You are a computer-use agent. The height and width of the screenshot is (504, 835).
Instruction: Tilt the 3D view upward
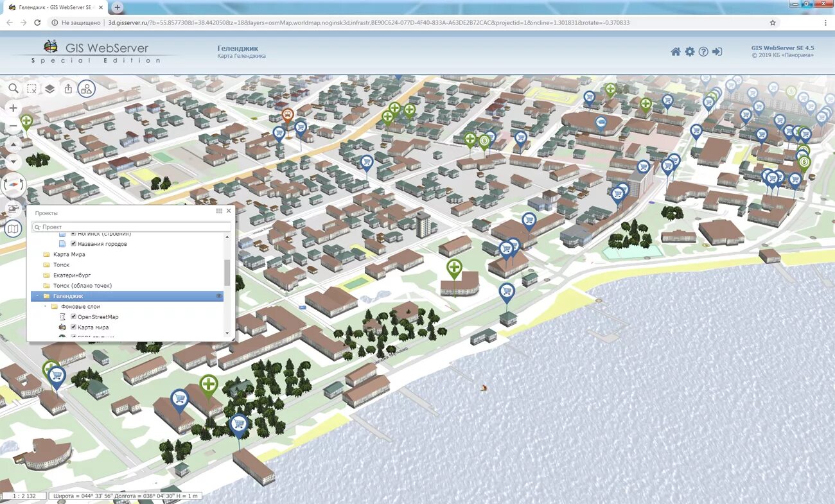(13, 144)
